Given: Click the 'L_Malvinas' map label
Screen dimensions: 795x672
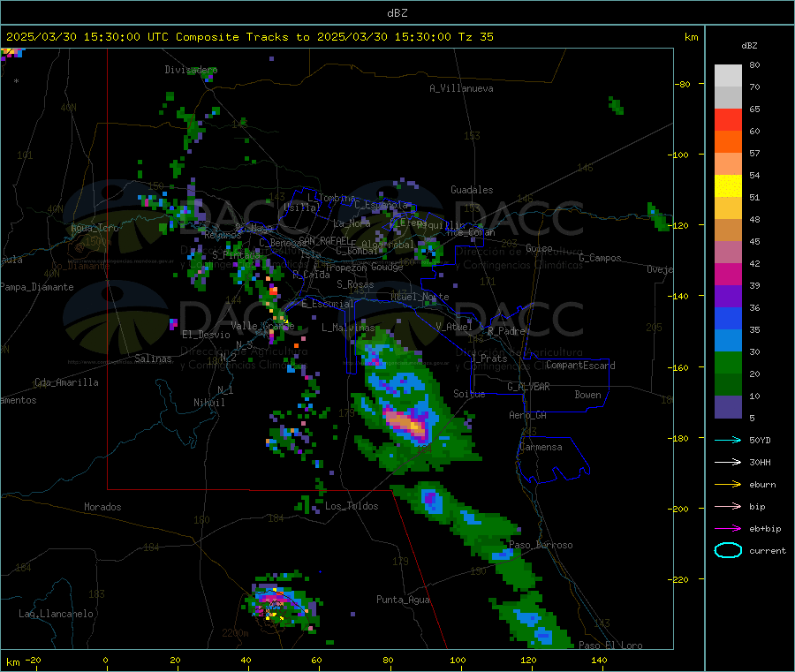Looking at the screenshot, I should point(348,328).
